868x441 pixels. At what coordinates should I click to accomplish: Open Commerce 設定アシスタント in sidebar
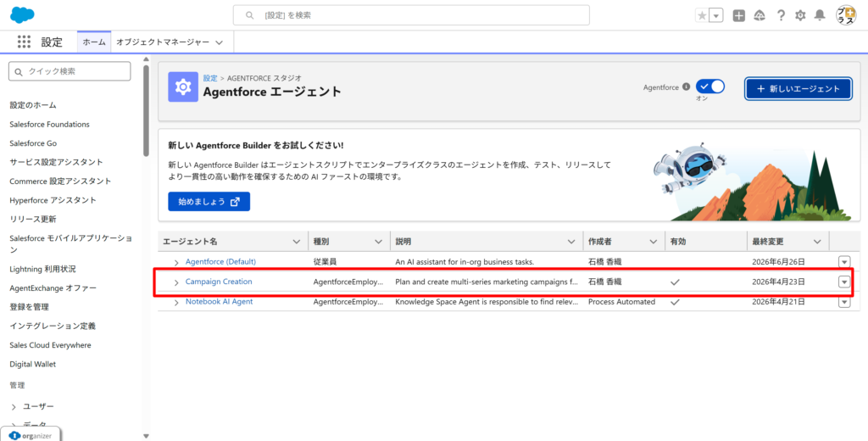click(x=60, y=181)
